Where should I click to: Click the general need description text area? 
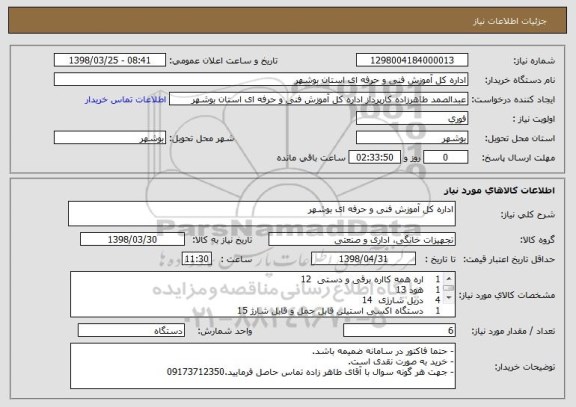click(262, 213)
